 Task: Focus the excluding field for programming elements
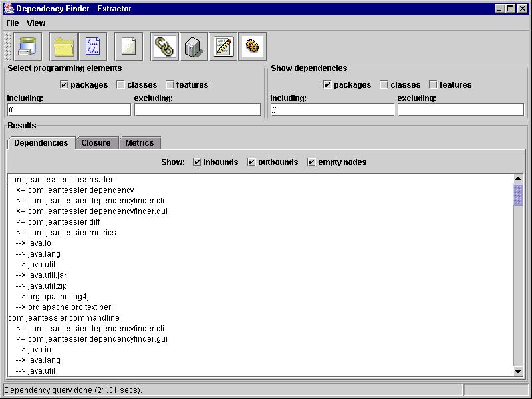(x=198, y=110)
